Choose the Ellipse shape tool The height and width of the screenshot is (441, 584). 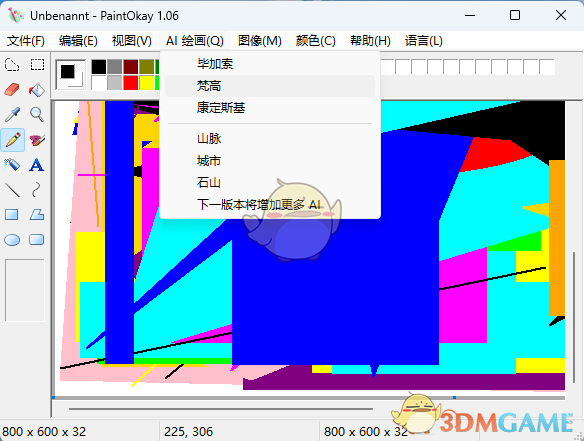pyautogui.click(x=12, y=239)
